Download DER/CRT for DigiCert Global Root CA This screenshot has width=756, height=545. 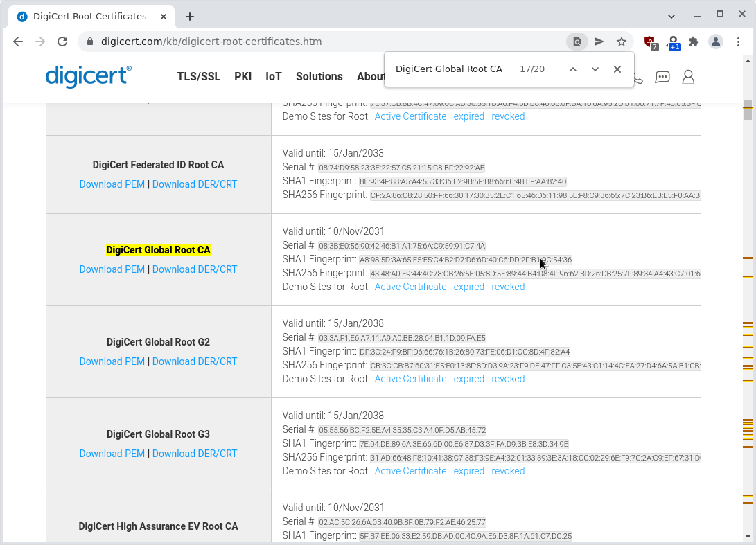click(x=195, y=269)
